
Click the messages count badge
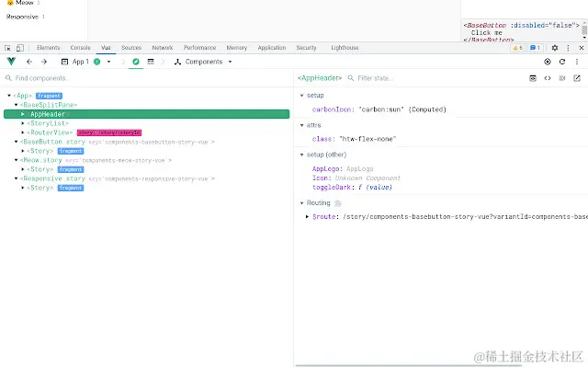[535, 48]
